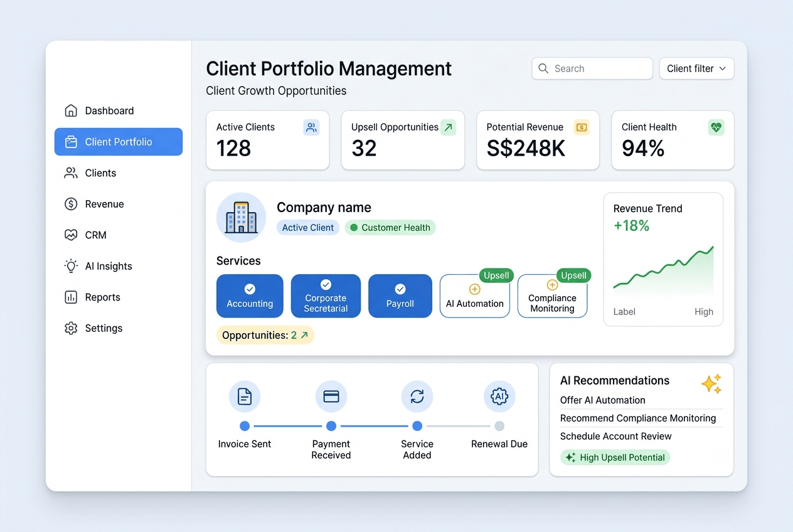Click the Revenue Trend line chart

(663, 270)
